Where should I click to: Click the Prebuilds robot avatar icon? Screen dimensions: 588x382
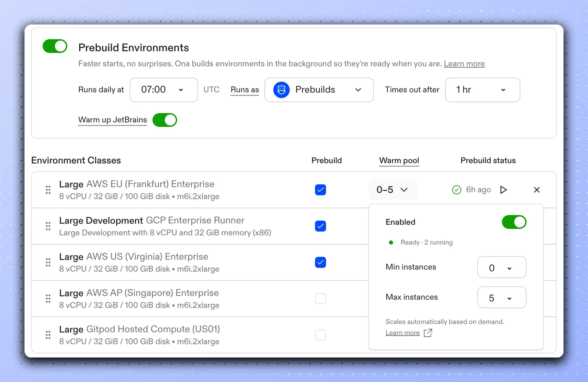281,90
